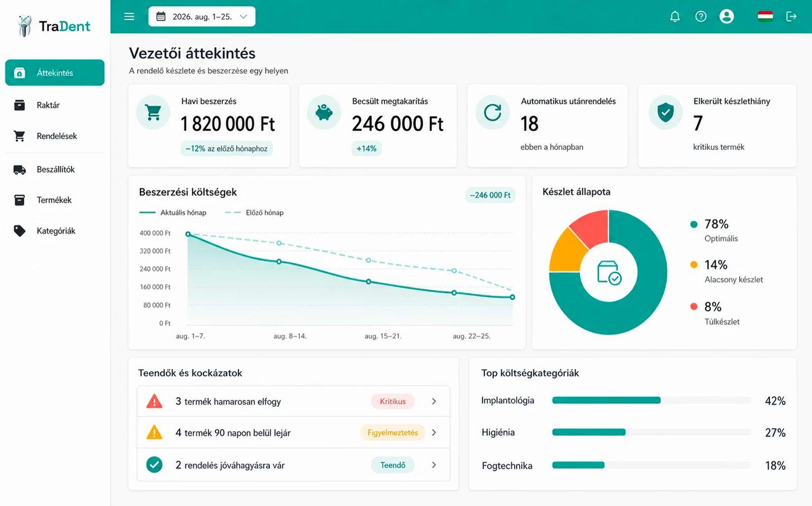This screenshot has width=812, height=506.
Task: Expand the '3 termék hamarosan elfogy' row chevron
Action: [x=434, y=401]
